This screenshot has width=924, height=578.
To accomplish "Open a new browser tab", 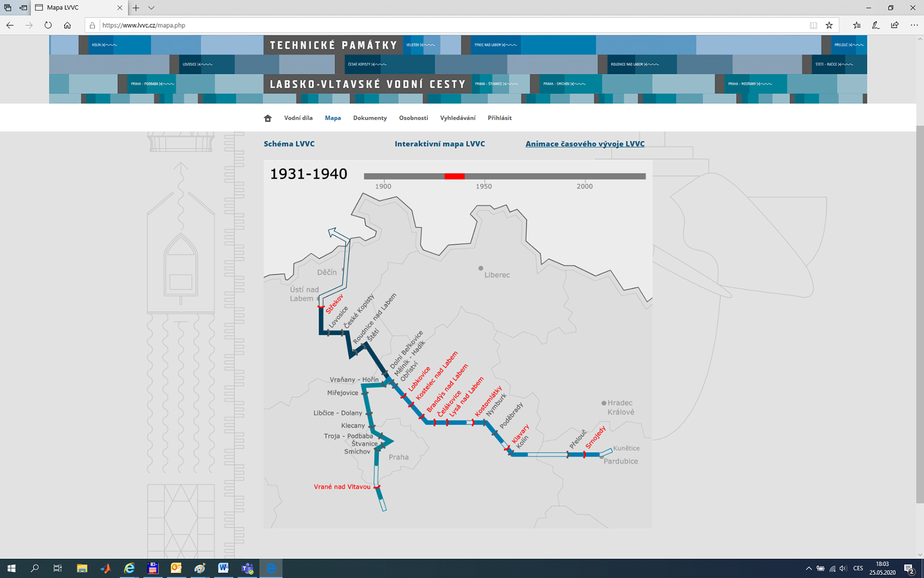I will click(x=136, y=8).
